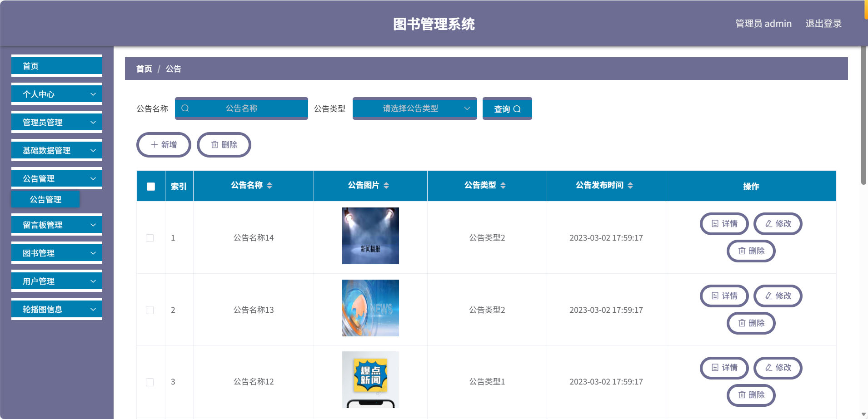Click 管理员 admin in the header

(763, 24)
